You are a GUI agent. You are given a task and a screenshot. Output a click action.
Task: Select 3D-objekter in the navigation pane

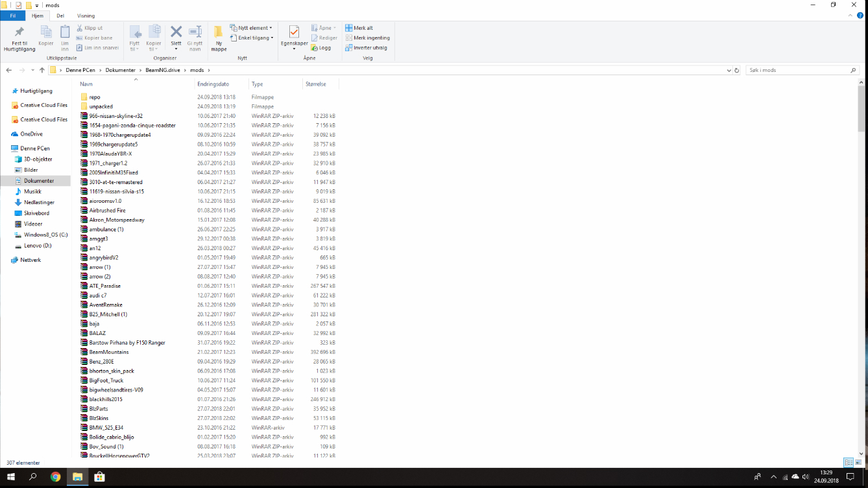(38, 159)
